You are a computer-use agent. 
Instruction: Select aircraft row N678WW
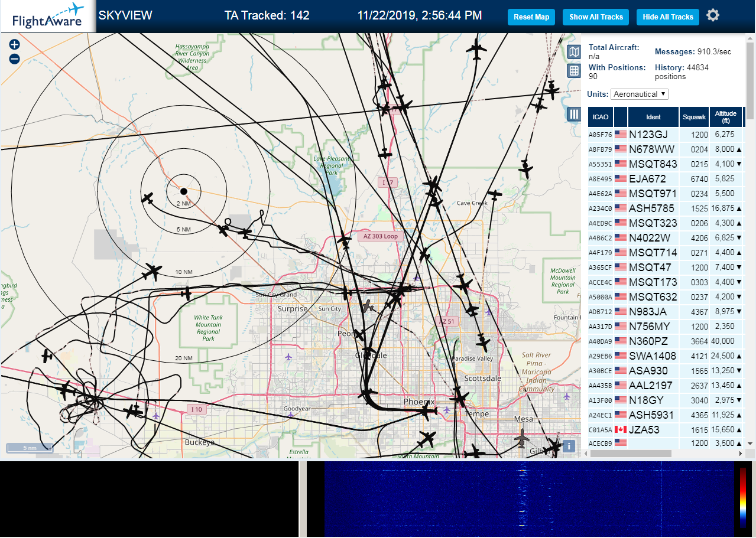tap(666, 149)
